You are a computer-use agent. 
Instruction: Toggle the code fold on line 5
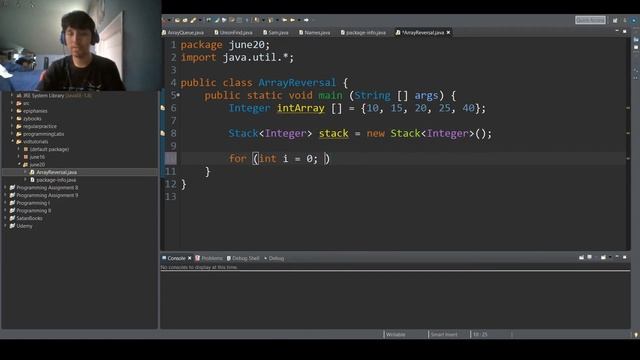[178, 95]
